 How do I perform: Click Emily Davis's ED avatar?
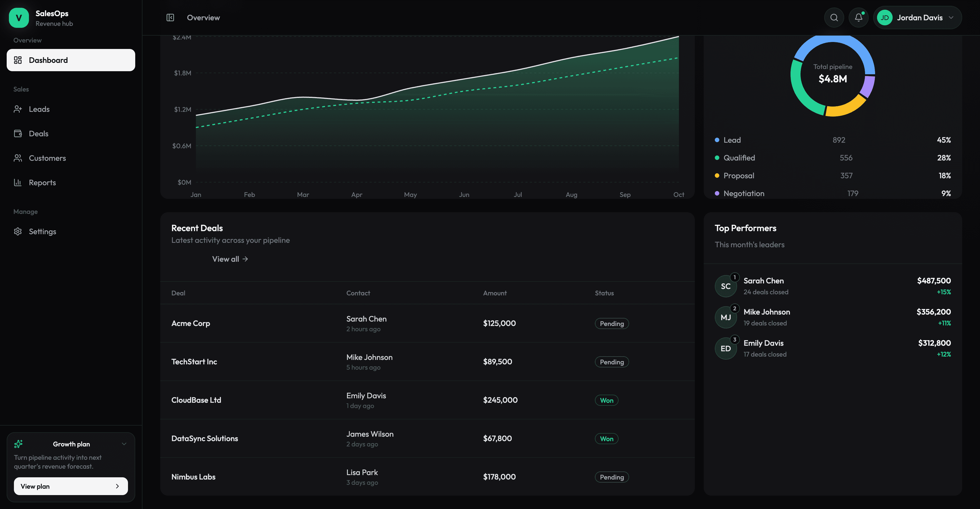point(725,349)
